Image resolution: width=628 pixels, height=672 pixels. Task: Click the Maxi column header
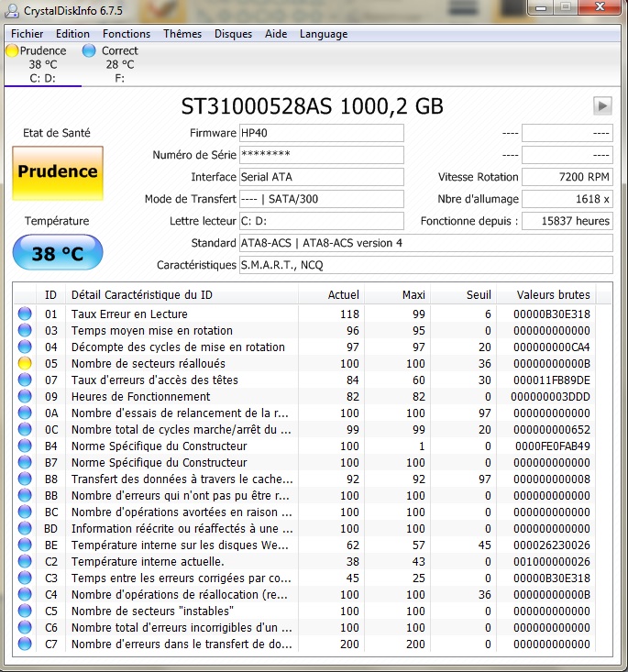(x=397, y=295)
